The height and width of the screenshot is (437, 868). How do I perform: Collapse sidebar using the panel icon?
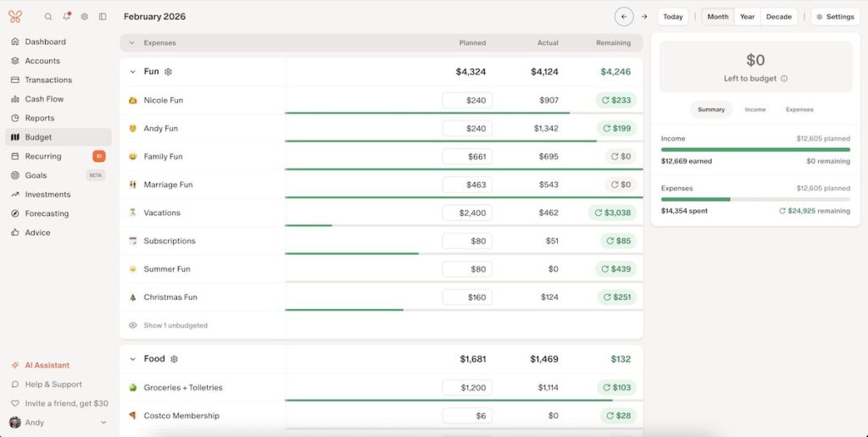[x=103, y=17]
